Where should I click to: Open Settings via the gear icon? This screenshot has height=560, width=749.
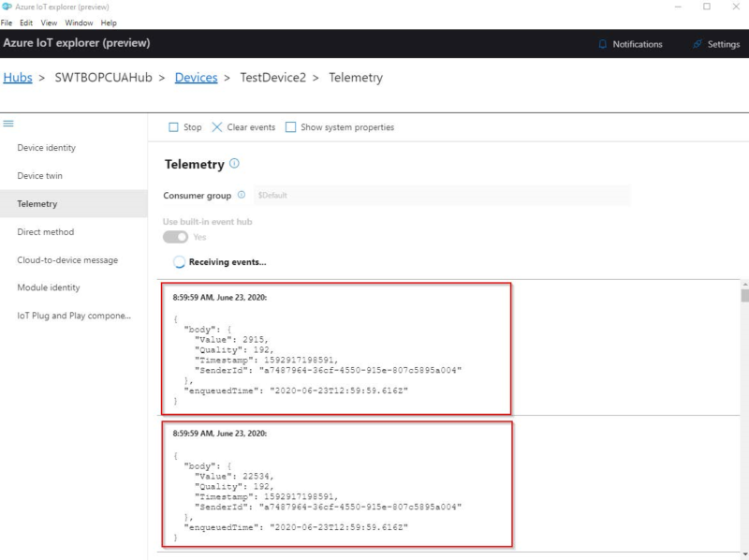click(698, 44)
